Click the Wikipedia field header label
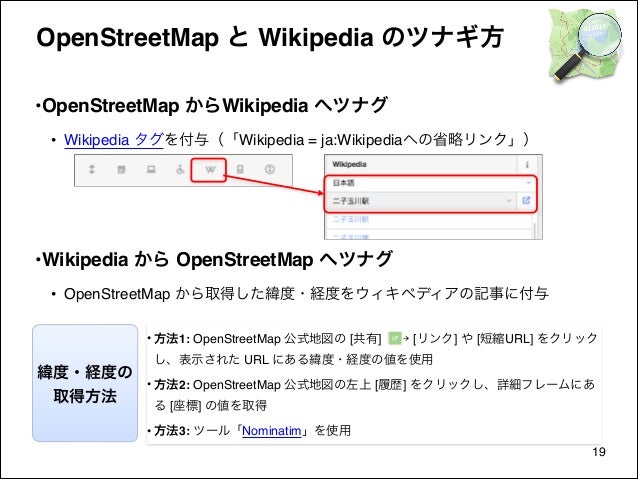The height and width of the screenshot is (479, 638). (x=349, y=164)
